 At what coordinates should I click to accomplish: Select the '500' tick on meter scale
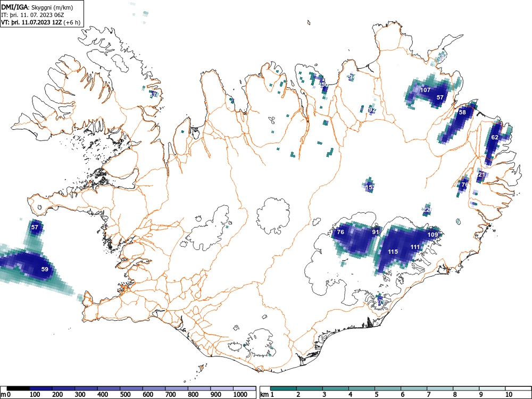125,394
